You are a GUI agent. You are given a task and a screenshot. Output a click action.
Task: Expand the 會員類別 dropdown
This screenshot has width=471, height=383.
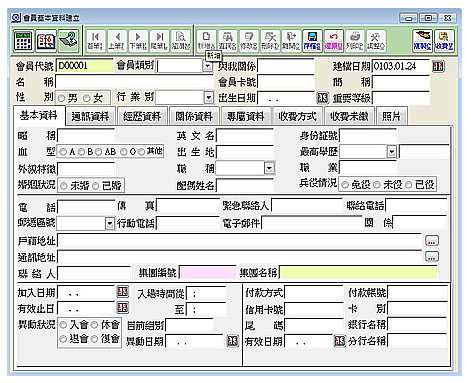pos(207,66)
